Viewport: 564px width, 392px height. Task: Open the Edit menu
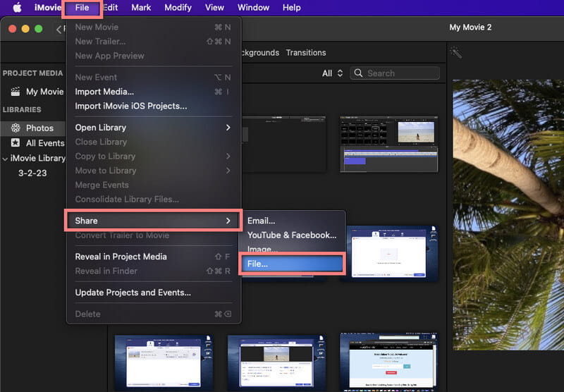[111, 8]
